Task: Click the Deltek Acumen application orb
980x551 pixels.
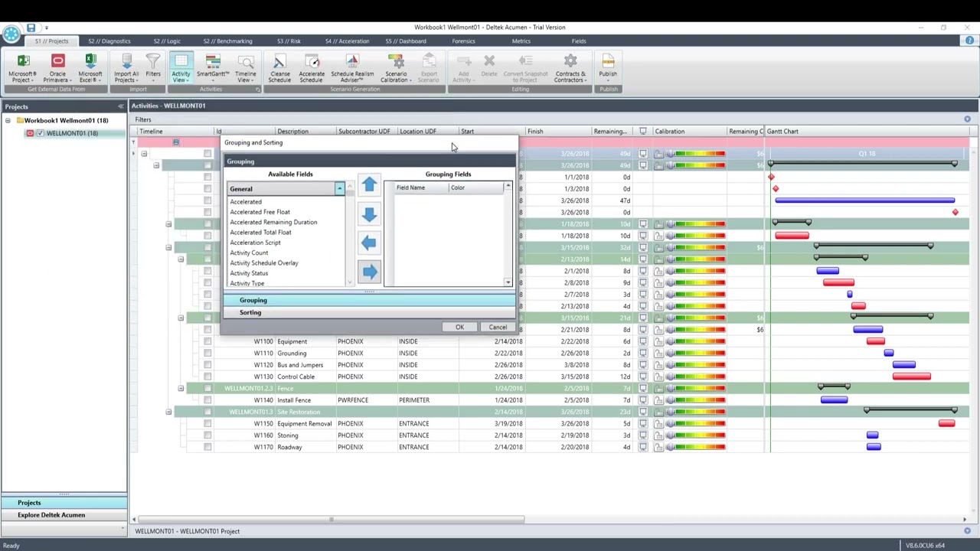Action: point(11,34)
